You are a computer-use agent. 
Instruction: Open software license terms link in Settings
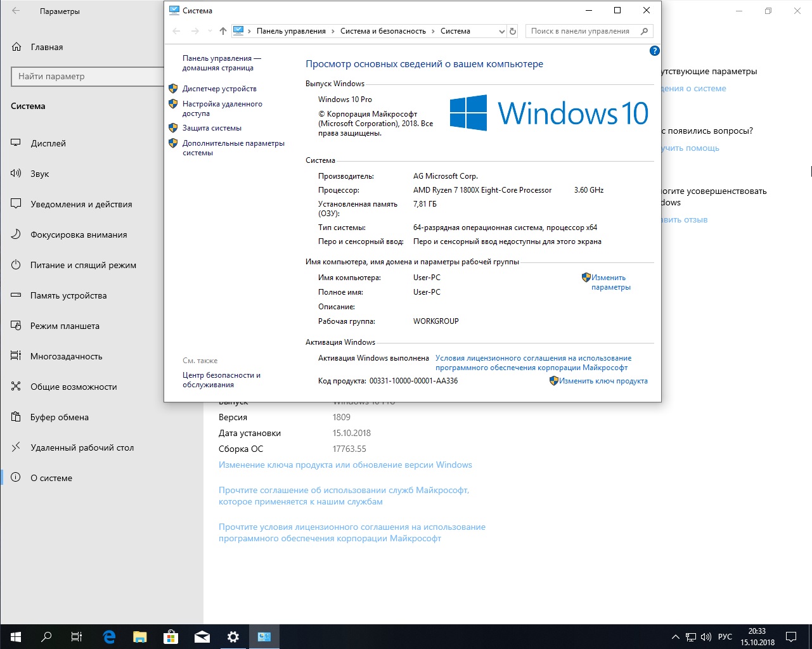point(352,532)
